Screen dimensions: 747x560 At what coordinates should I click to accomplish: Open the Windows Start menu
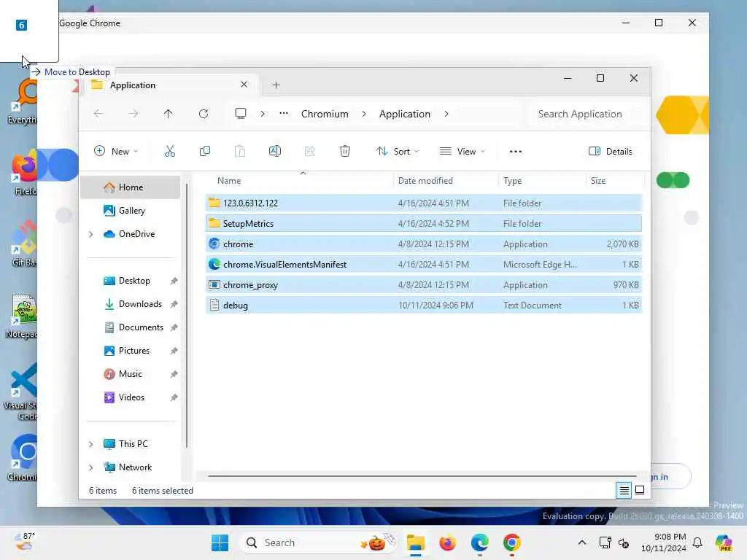[220, 542]
